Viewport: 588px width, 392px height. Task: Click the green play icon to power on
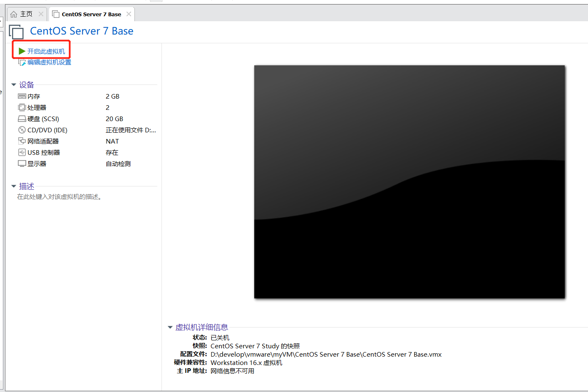22,51
